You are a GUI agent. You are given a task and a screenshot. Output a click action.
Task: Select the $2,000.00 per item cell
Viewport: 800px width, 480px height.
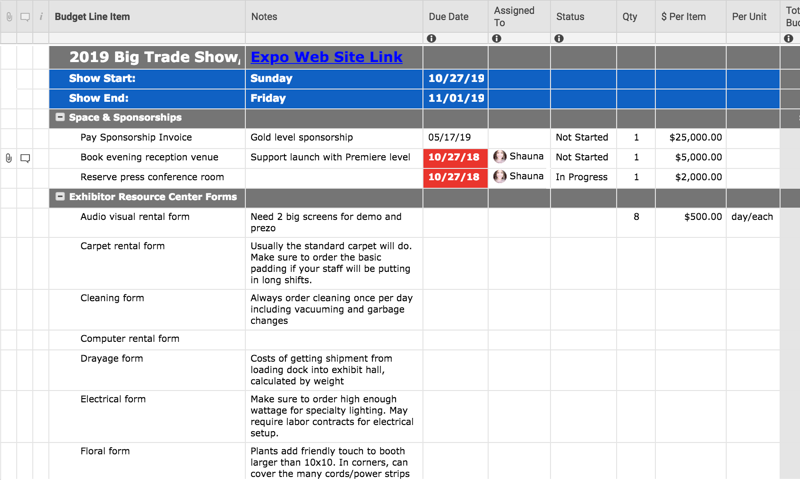(x=691, y=178)
